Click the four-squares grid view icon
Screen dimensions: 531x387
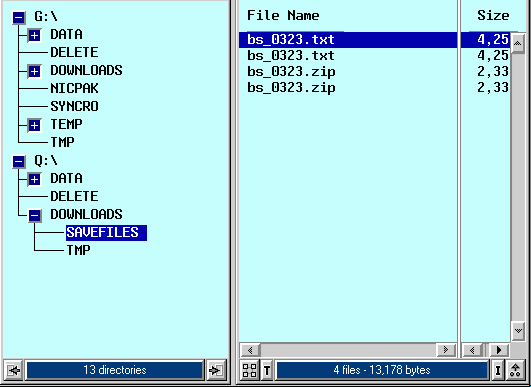point(250,370)
